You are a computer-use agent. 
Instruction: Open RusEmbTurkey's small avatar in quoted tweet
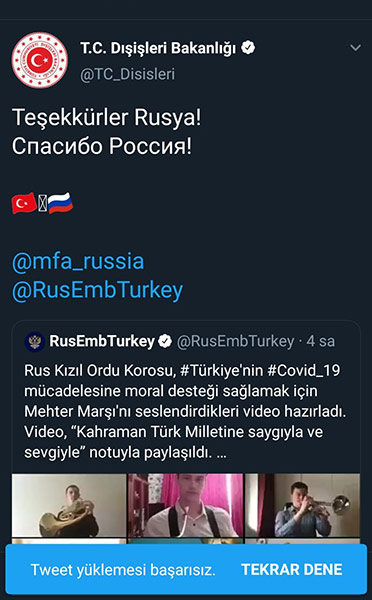35,341
